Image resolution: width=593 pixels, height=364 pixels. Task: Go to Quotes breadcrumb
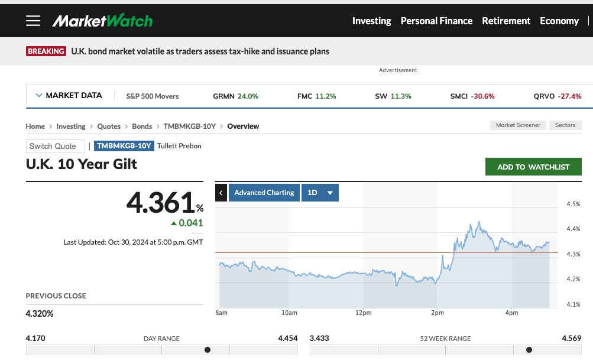[x=109, y=126]
